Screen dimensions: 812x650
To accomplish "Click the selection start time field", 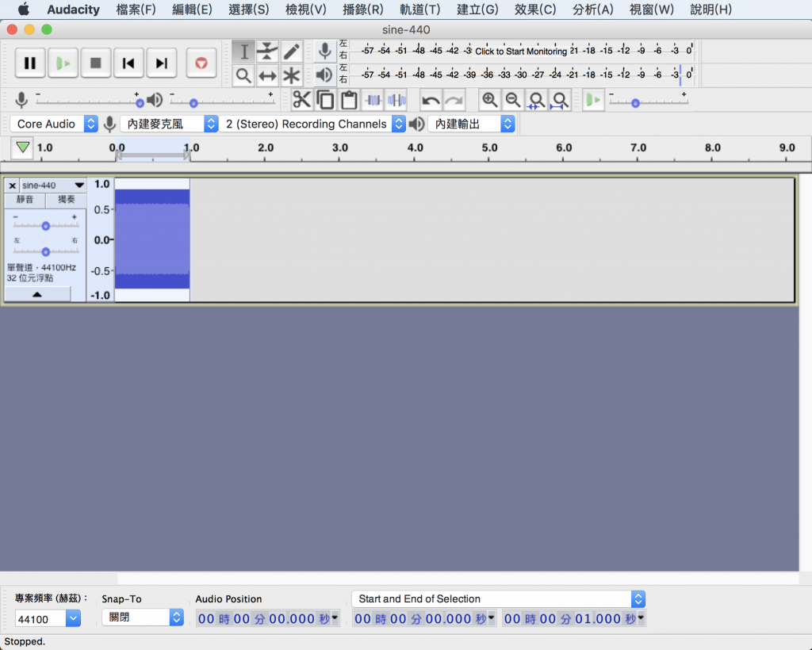I will coord(424,618).
